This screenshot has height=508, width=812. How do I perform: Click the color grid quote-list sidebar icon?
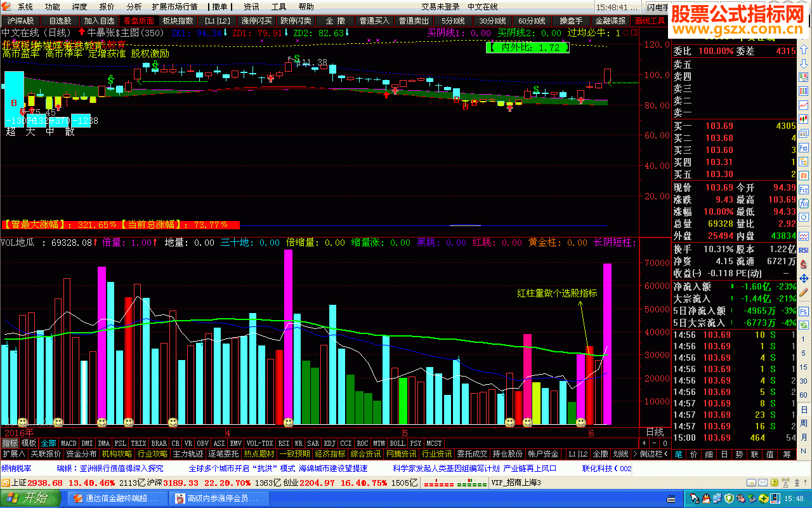coord(804,91)
